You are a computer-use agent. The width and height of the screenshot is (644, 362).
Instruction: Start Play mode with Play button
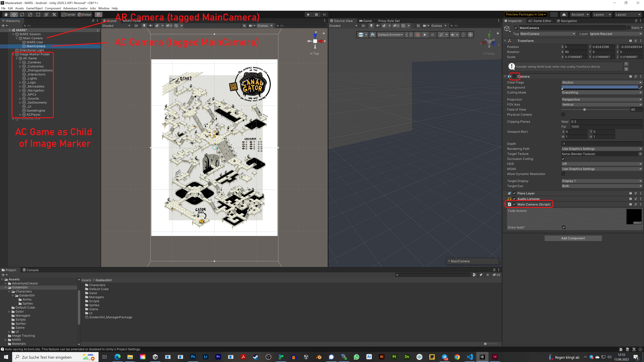point(308,14)
